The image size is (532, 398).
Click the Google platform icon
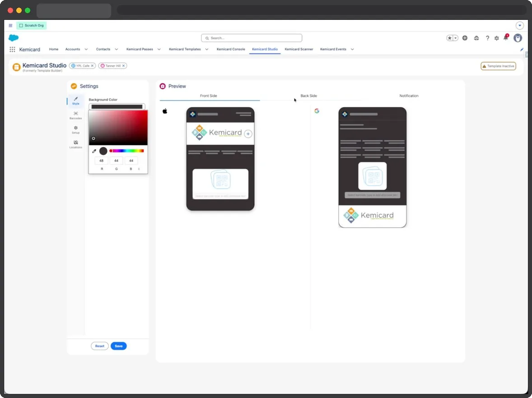(317, 111)
